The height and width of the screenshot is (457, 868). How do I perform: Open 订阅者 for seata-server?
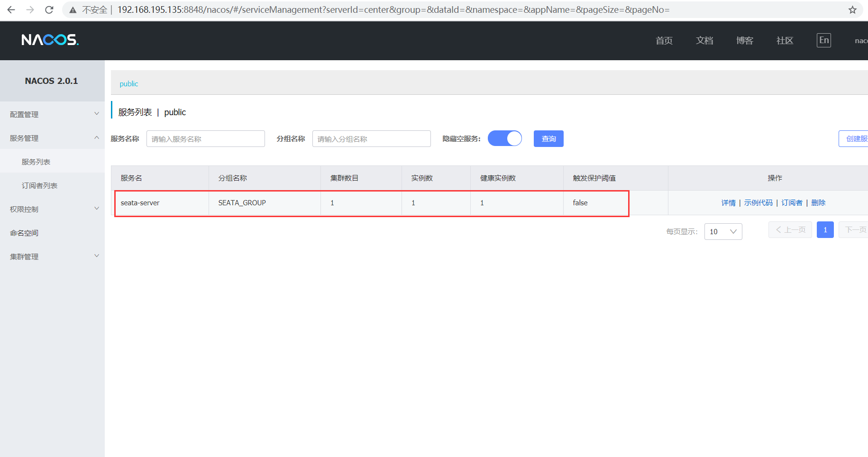click(x=792, y=203)
